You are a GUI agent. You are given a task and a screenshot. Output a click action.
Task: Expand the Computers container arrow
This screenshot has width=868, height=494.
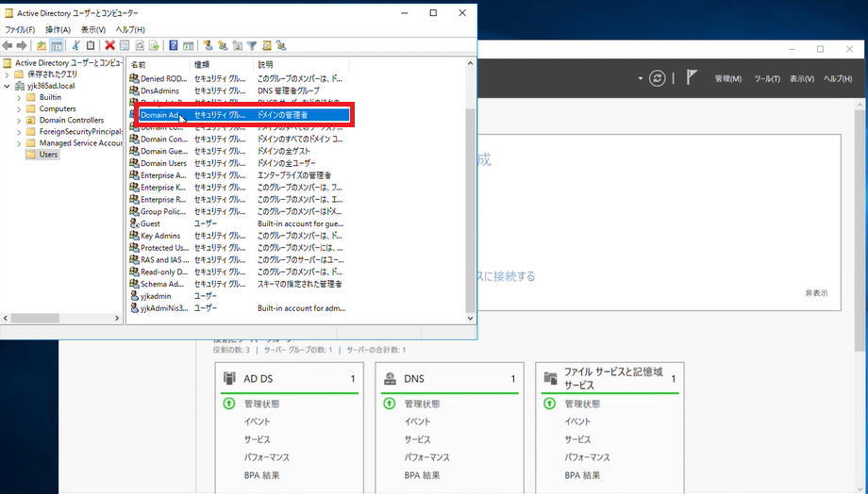coord(19,109)
